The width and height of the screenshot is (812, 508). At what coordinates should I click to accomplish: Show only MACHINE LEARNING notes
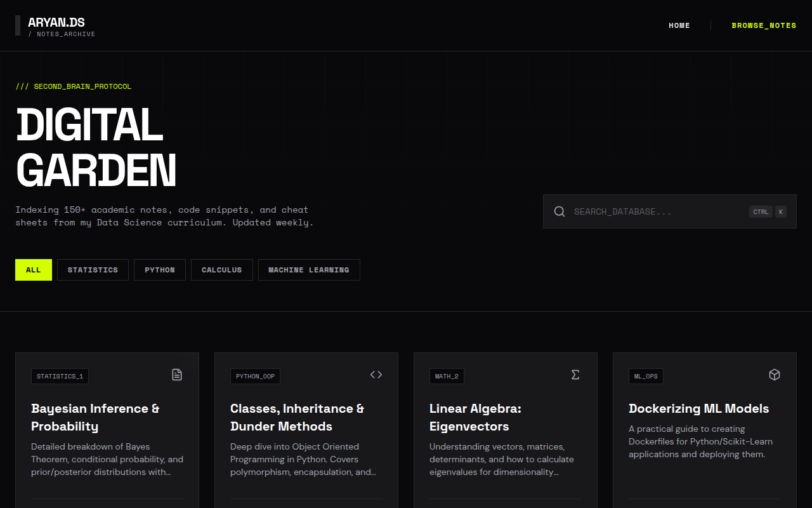pos(309,270)
